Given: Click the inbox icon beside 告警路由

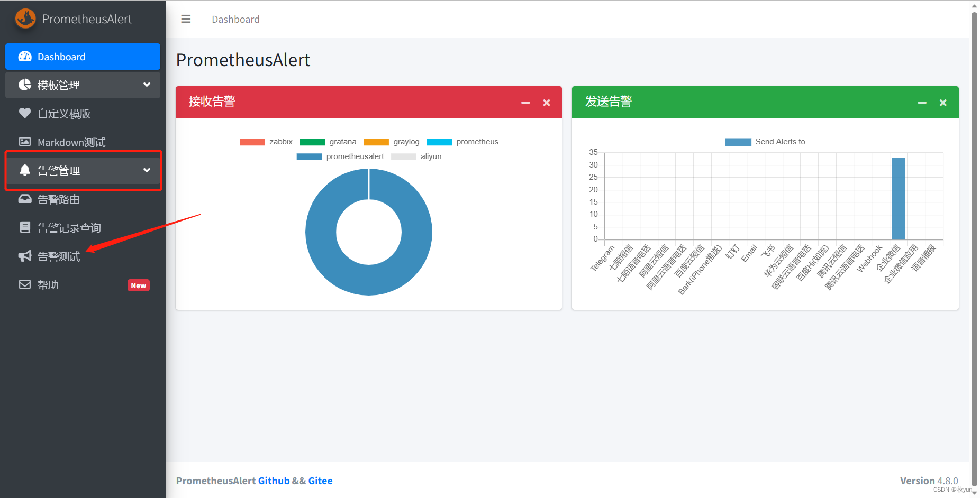Looking at the screenshot, I should [25, 199].
